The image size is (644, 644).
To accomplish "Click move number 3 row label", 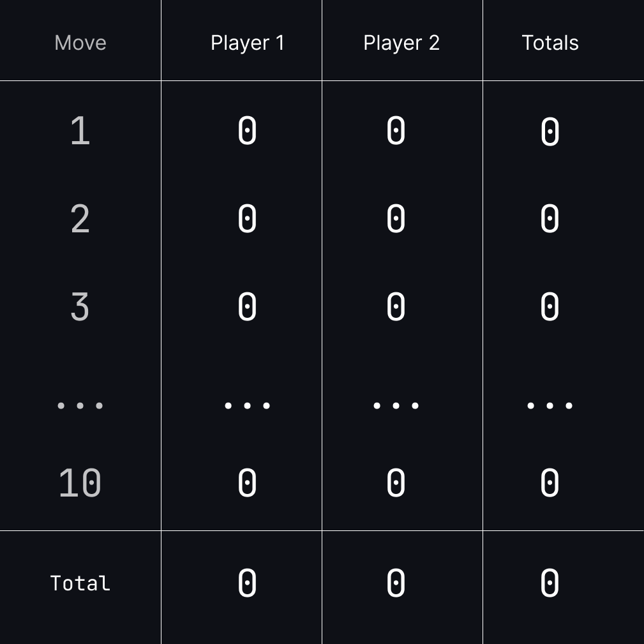I will (80, 307).
